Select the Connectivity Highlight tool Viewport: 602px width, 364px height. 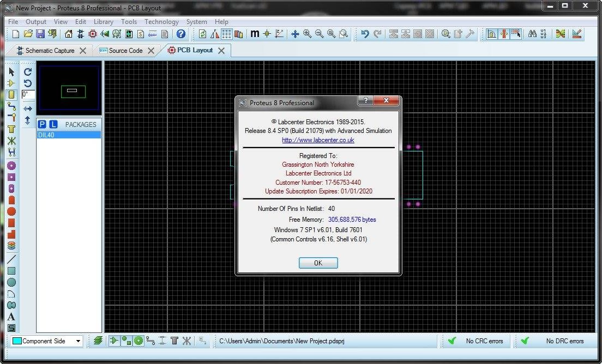[x=11, y=152]
